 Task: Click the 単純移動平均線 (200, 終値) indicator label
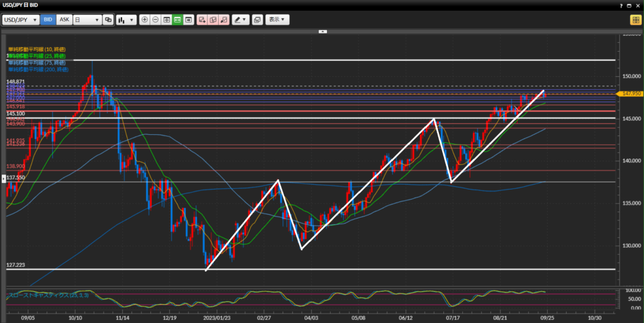click(38, 69)
